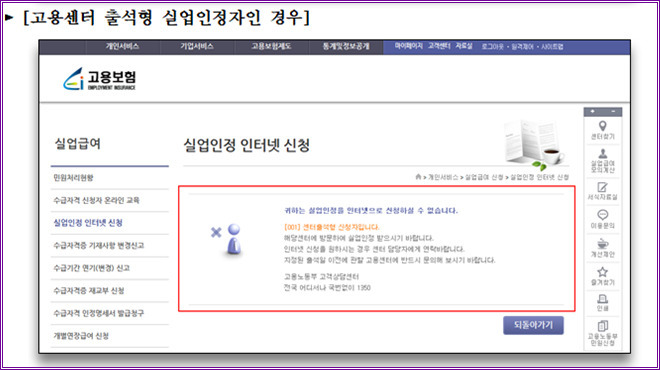Click the '고용노동부 고객상담센터' text

click(321, 277)
